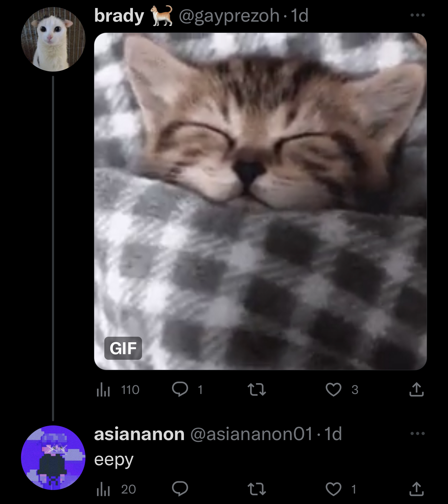Open more options for asiananon's reply
This screenshot has height=504, width=448.
tap(417, 433)
